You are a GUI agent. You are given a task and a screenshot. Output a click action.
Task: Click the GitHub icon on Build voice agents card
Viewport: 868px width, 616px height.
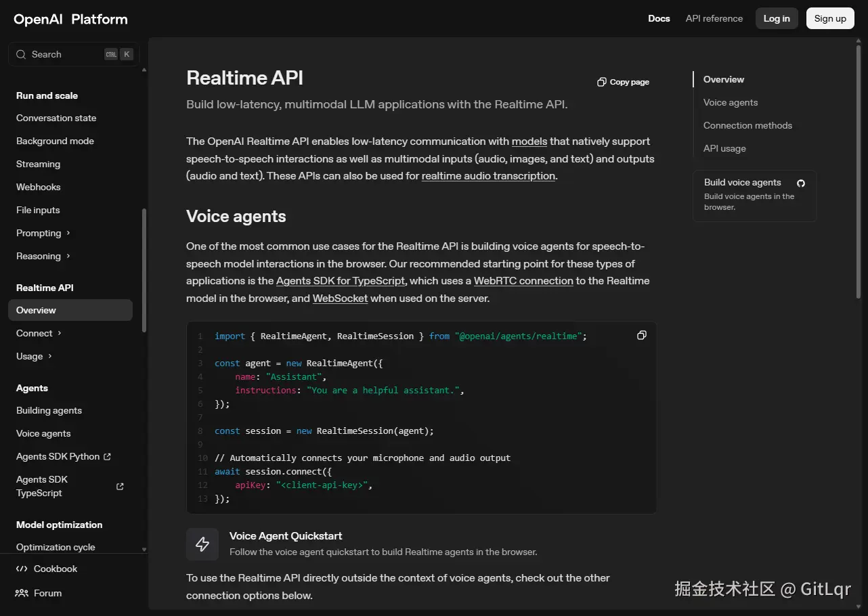(801, 183)
